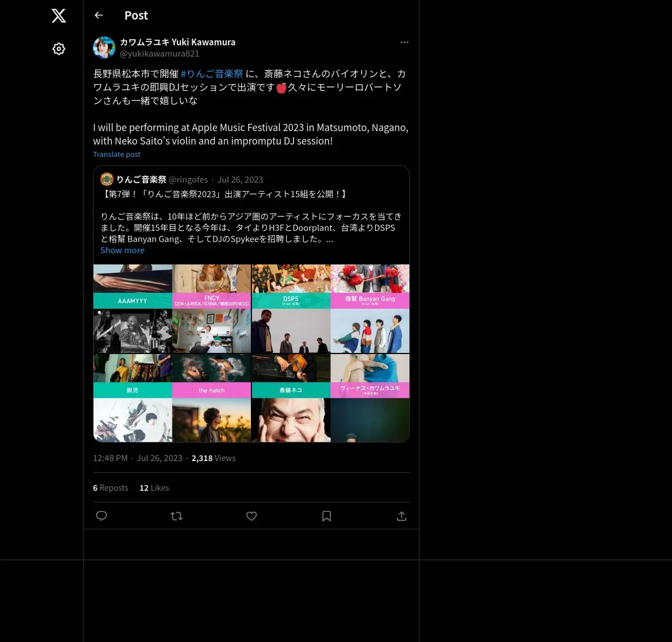Open the 鋭児 lineup image
This screenshot has width=672, height=642.
click(172, 398)
